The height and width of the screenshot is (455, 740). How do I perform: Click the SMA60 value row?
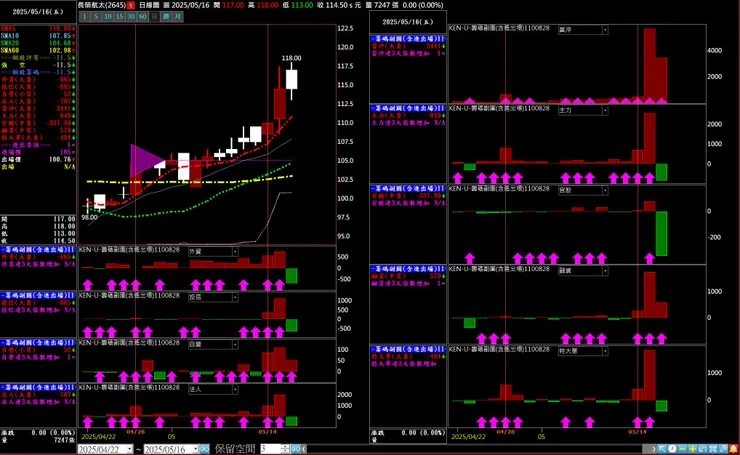[38, 50]
